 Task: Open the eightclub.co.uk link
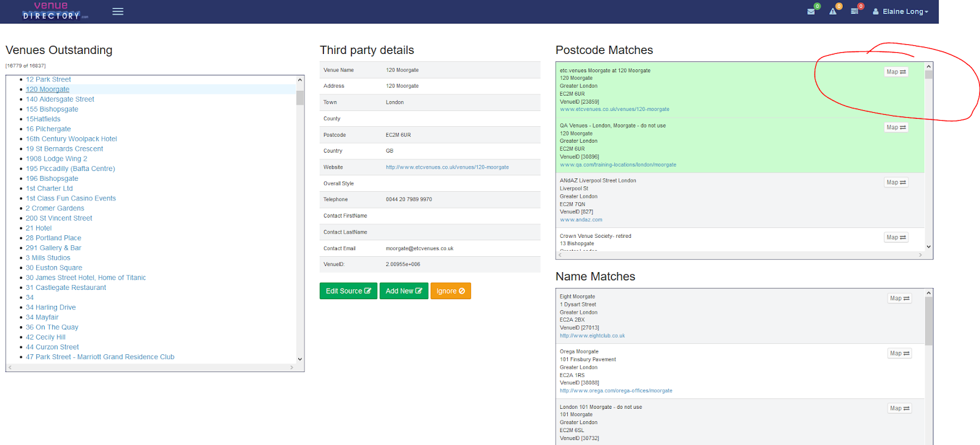[x=592, y=336]
